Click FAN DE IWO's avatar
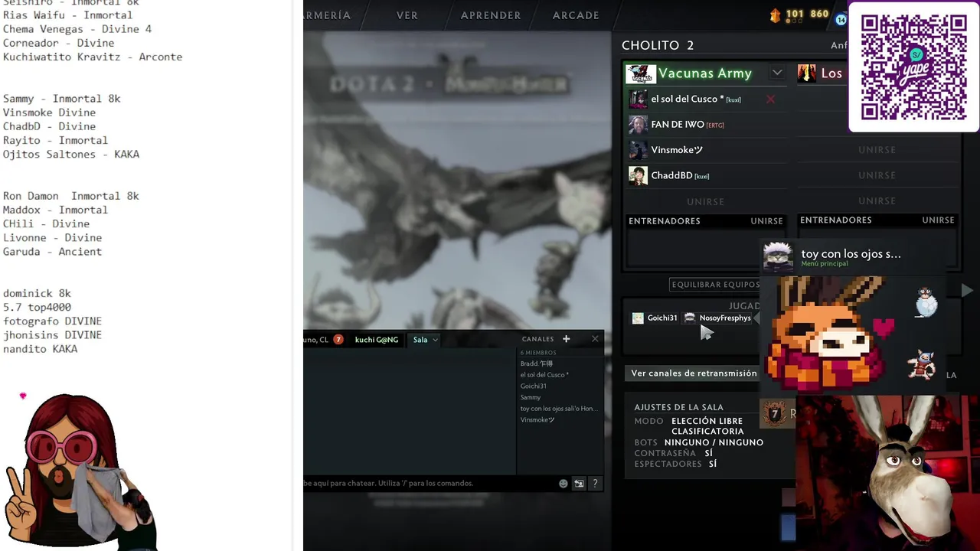980x551 pixels. [638, 124]
